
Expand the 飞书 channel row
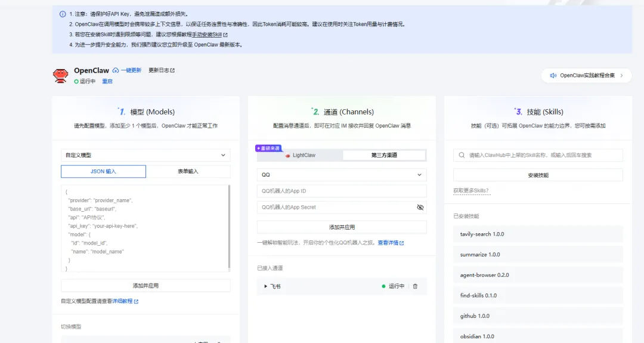click(x=265, y=286)
